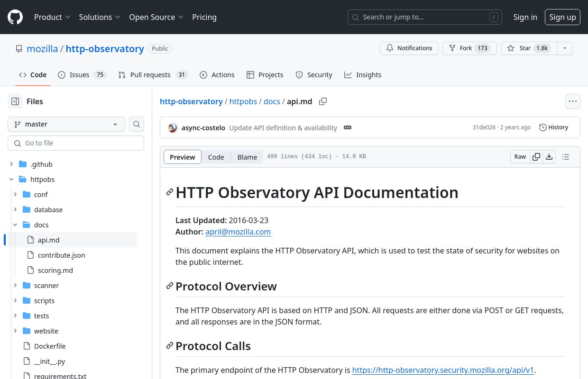Switch file view to Code

pyautogui.click(x=216, y=157)
